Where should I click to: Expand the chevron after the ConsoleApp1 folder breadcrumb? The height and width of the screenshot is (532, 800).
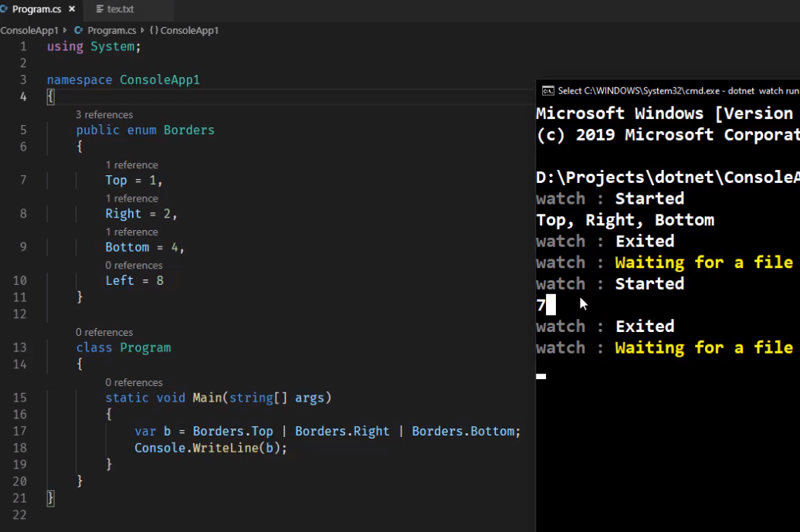65,30
